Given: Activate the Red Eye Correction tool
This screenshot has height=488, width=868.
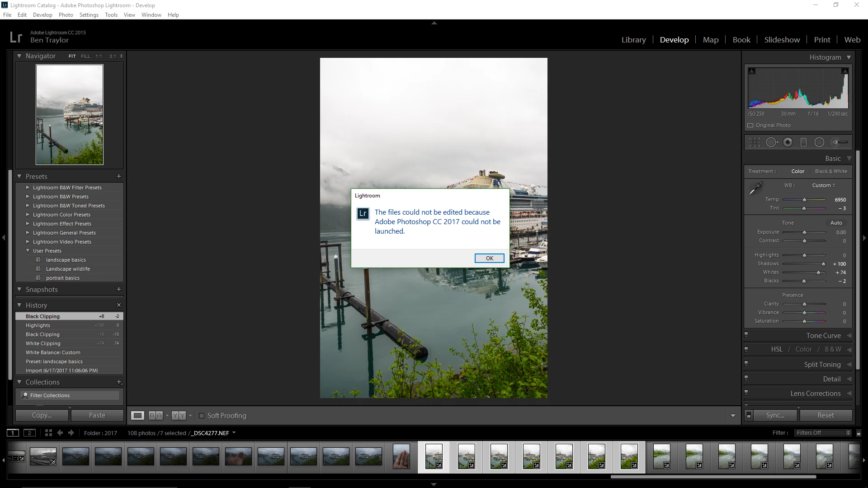Looking at the screenshot, I should (x=788, y=142).
